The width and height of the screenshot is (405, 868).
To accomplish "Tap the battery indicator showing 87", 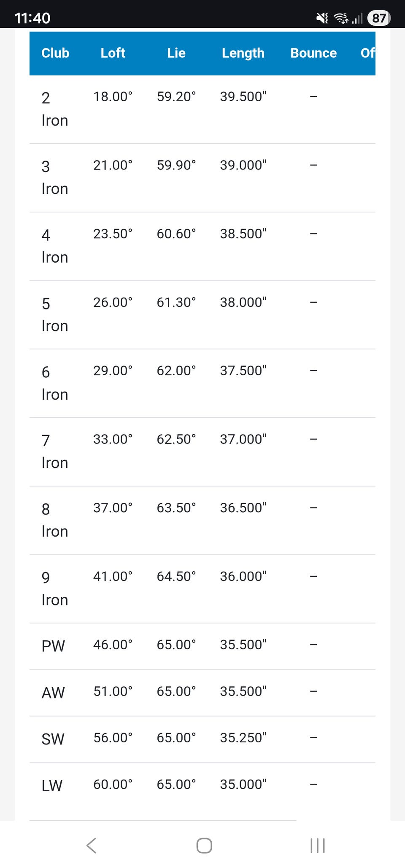I will pos(378,18).
